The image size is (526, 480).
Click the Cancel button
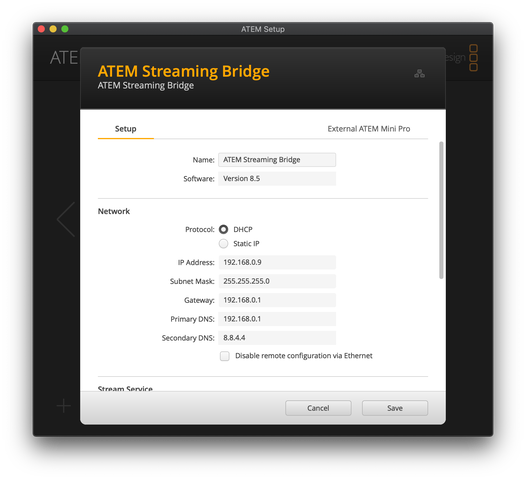[318, 408]
